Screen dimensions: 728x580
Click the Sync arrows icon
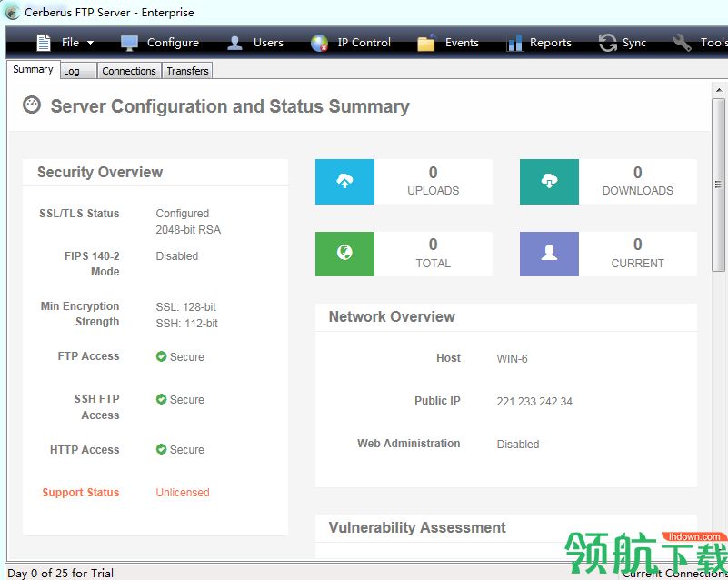pyautogui.click(x=608, y=43)
